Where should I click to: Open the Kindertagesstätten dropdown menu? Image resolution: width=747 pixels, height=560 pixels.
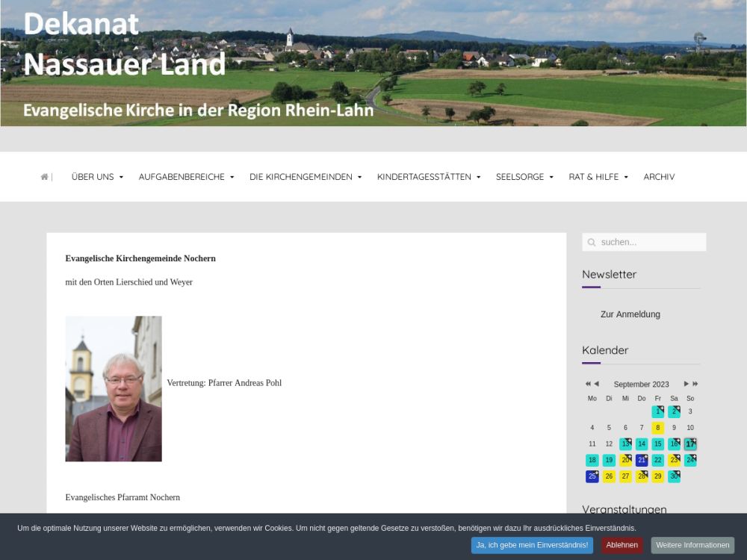coord(428,177)
